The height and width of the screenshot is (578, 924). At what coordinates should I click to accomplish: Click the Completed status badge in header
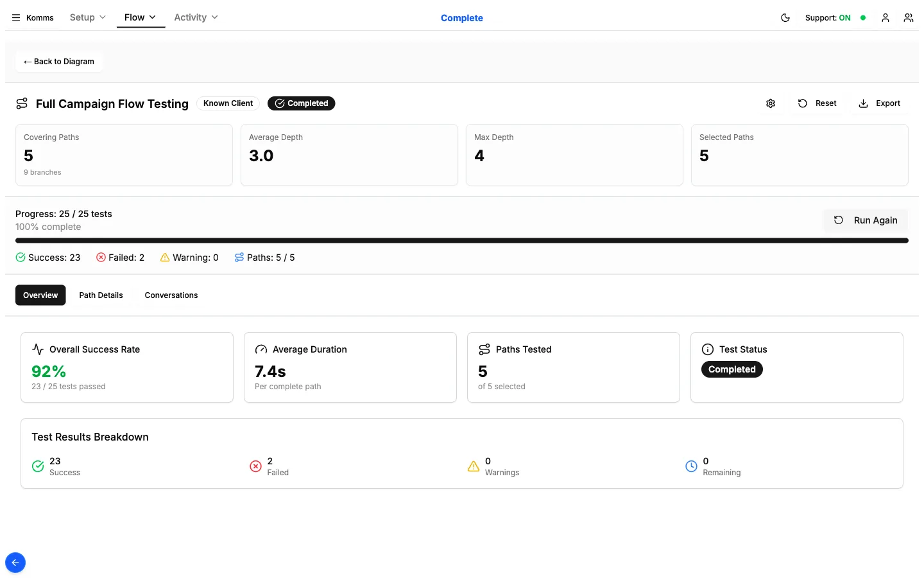click(301, 103)
